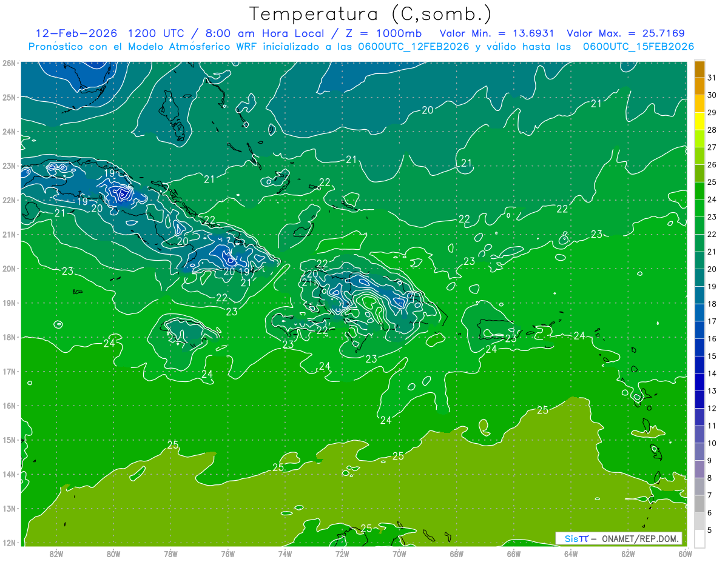
Task: Click legend value 18 on the color scale
Action: tap(712, 304)
